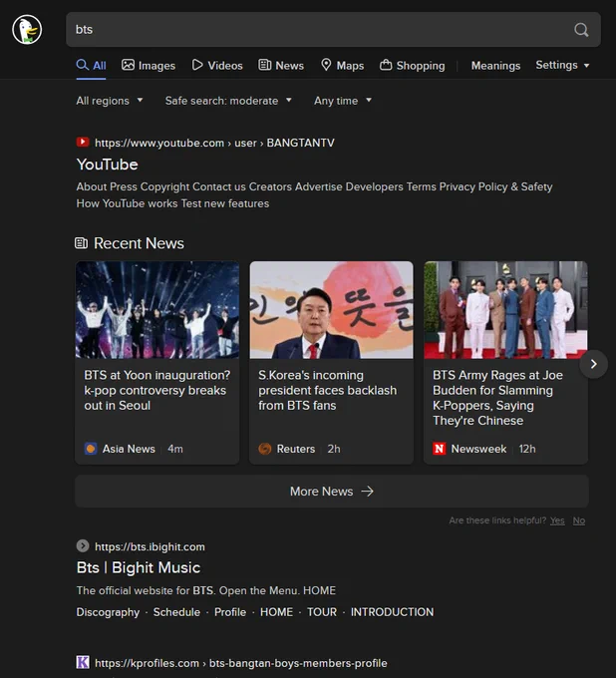This screenshot has height=678, width=616.
Task: Click the Asia News source label
Action: [129, 449]
